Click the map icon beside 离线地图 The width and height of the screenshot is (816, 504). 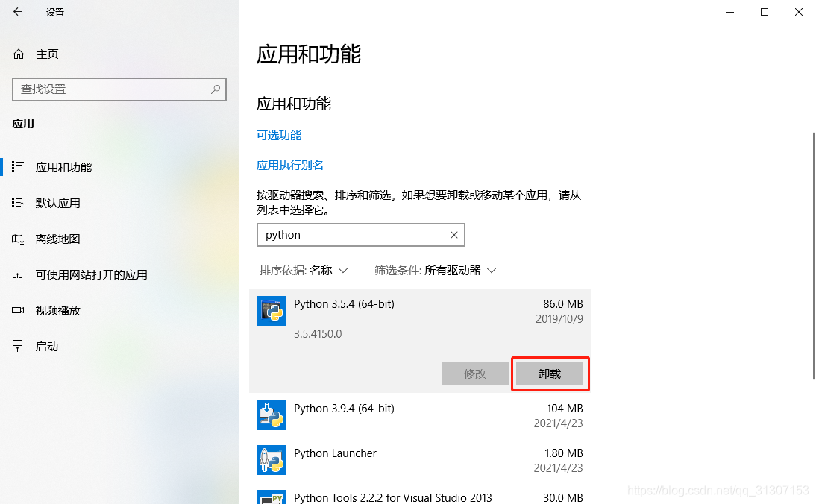tap(18, 239)
